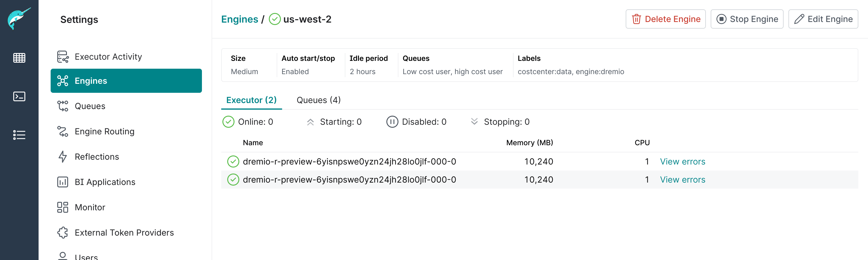
Task: View errors for the first executor
Action: [682, 162]
